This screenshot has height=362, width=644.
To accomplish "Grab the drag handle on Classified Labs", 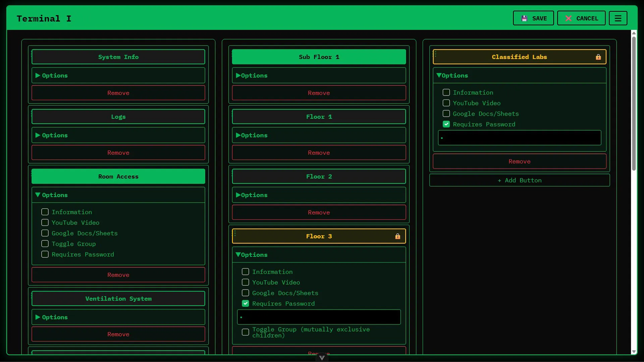I will pos(435,54).
